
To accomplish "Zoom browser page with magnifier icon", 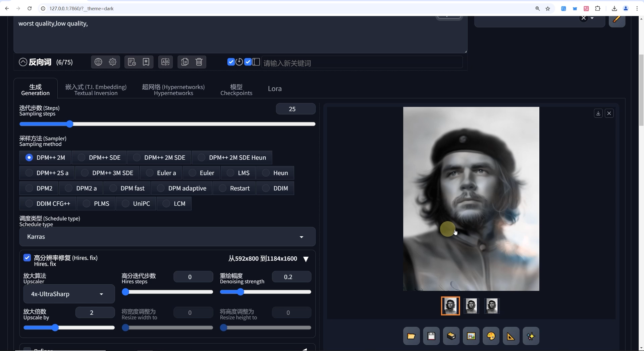I will 537,8.
